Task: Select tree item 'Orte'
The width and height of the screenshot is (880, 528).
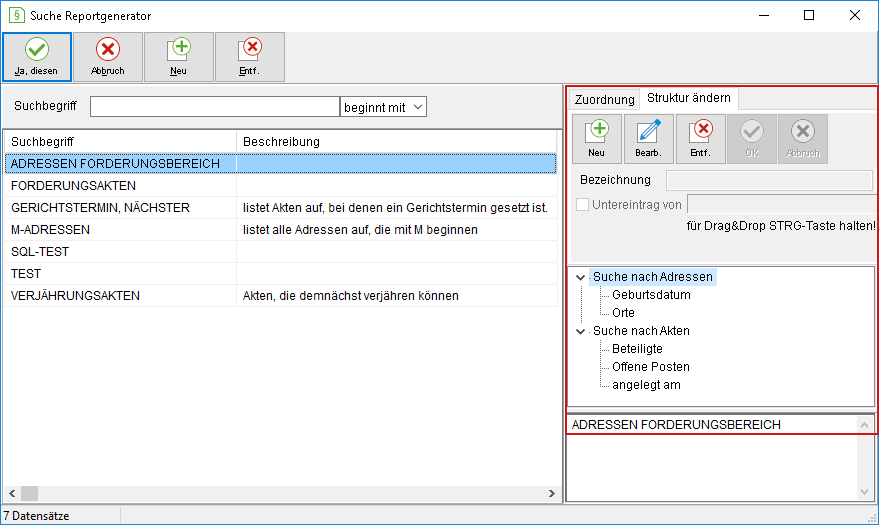Action: 623,313
